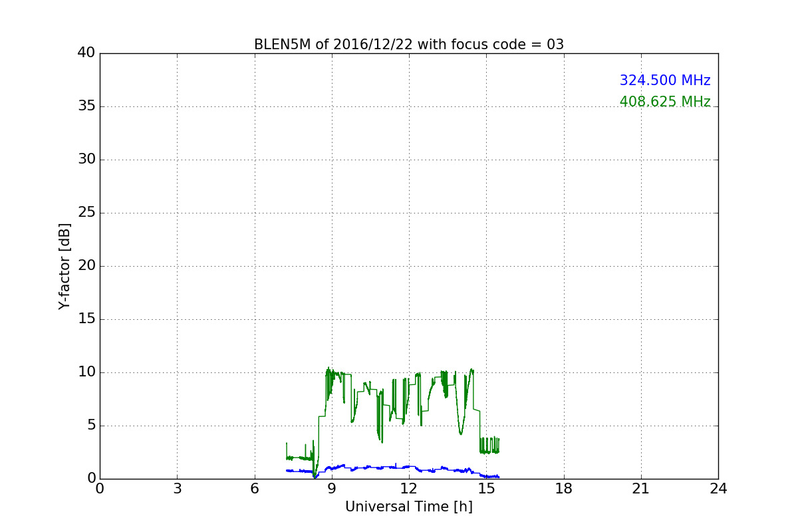Click the plot title BLEN5M of 2016/12/22
798x532 pixels.
(x=409, y=45)
